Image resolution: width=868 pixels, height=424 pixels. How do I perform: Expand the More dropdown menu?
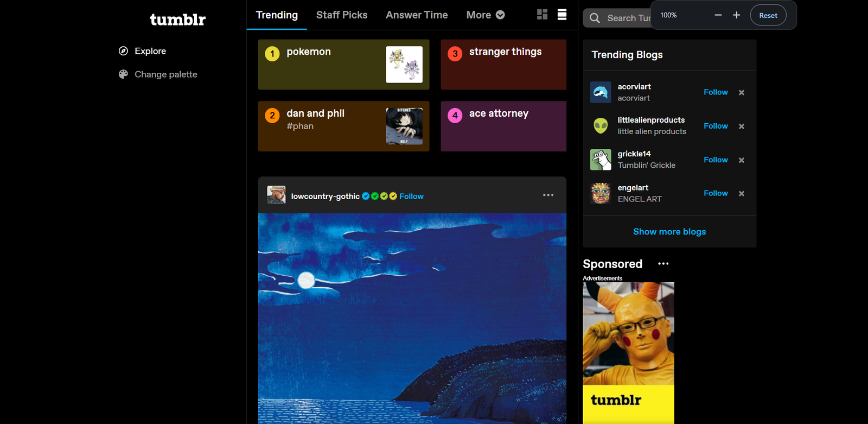486,15
